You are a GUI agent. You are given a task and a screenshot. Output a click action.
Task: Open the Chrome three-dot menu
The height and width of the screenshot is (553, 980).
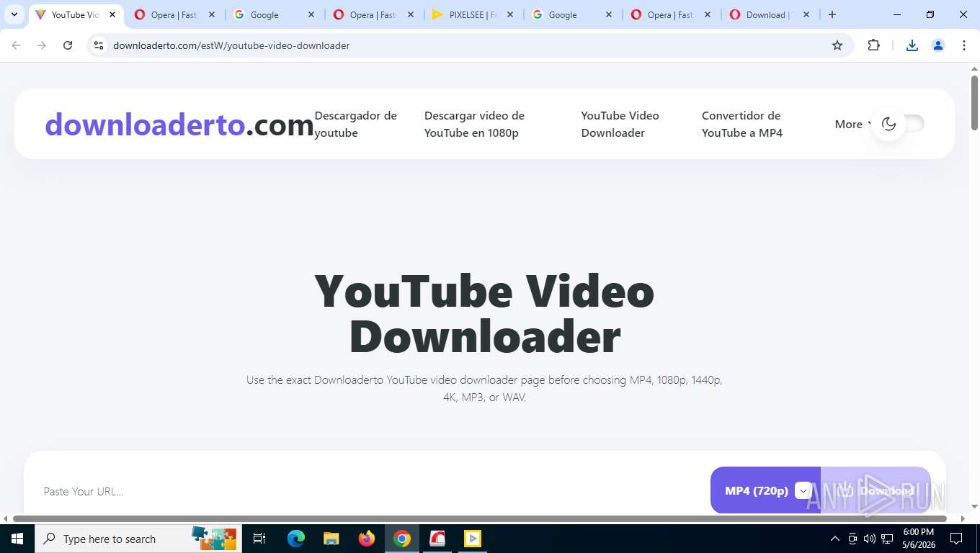click(x=964, y=45)
